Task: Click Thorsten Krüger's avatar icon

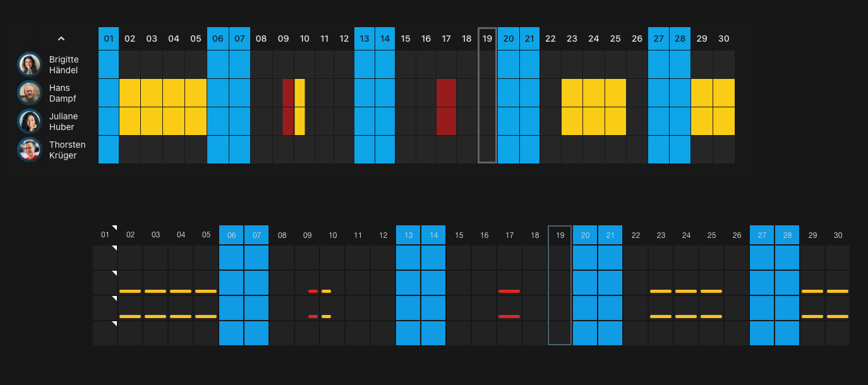Action: click(x=28, y=150)
